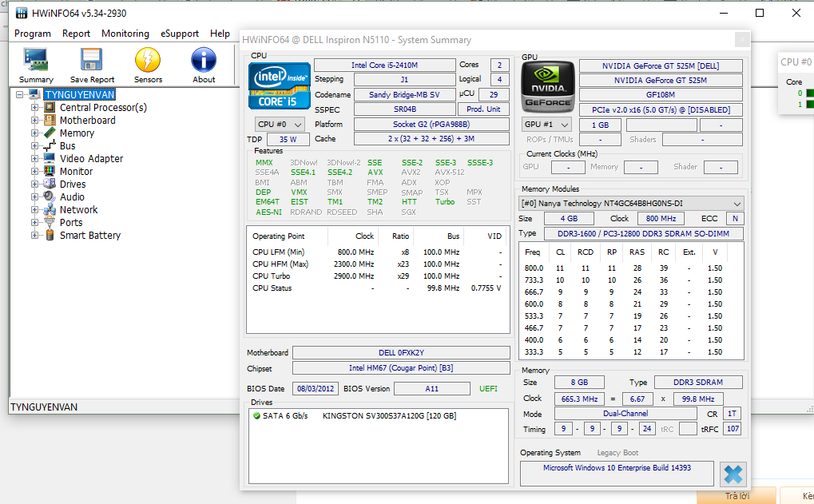Expand the Motherboard node
Screen dimensions: 814x504
point(34,121)
